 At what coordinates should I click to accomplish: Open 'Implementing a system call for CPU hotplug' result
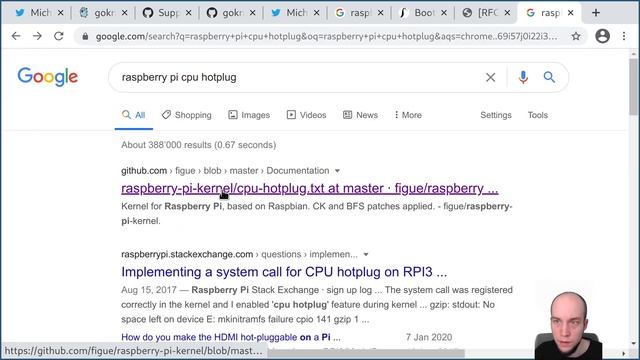tap(284, 272)
